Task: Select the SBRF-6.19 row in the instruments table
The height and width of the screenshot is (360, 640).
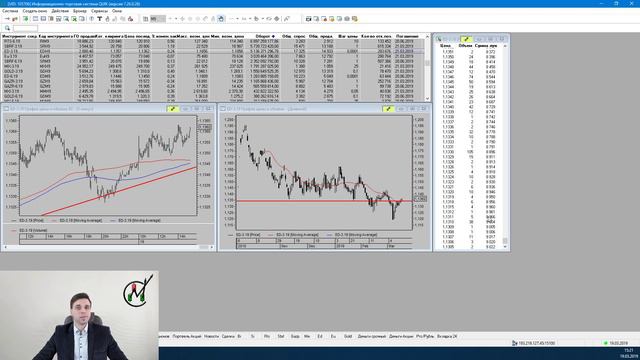Action: pyautogui.click(x=213, y=61)
